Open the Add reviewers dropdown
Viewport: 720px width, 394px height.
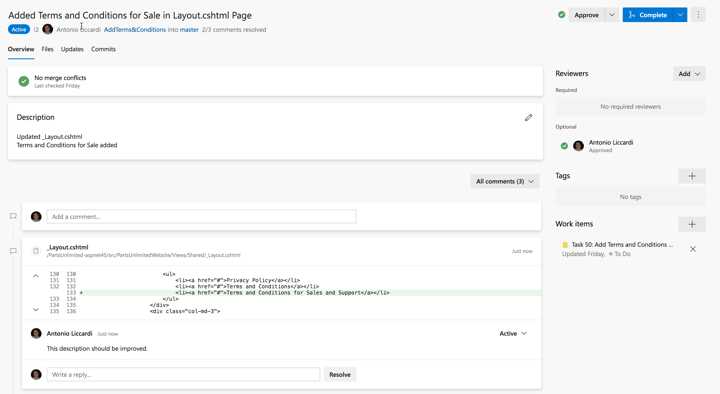tap(689, 73)
